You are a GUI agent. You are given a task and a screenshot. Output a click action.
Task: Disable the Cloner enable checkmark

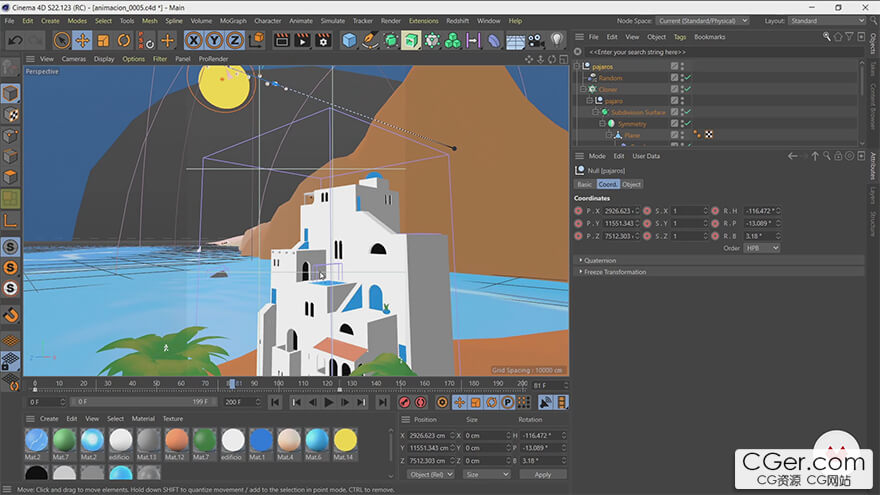pyautogui.click(x=687, y=89)
